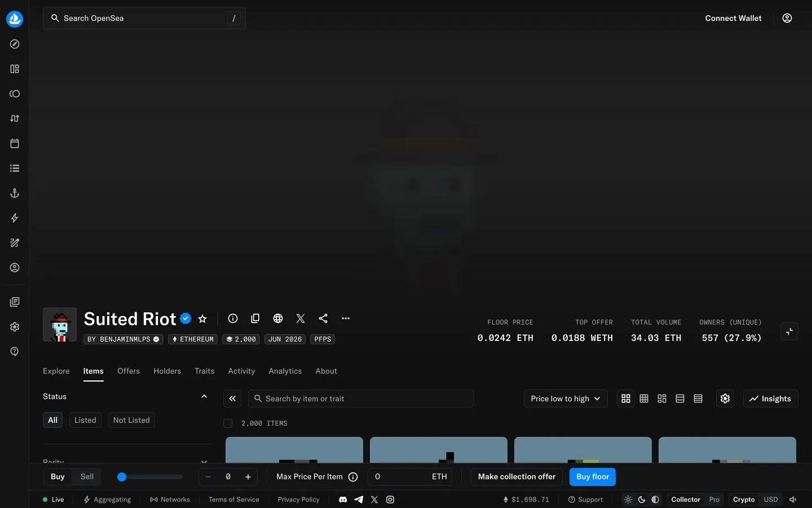This screenshot has width=812, height=508.
Task: Decrease the item quantity with minus
Action: [208, 477]
